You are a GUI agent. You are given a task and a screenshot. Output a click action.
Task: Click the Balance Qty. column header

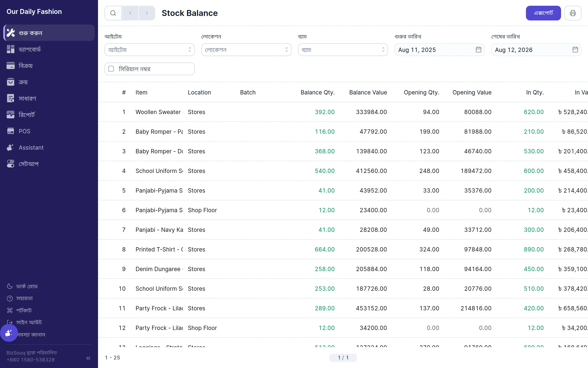tap(317, 92)
